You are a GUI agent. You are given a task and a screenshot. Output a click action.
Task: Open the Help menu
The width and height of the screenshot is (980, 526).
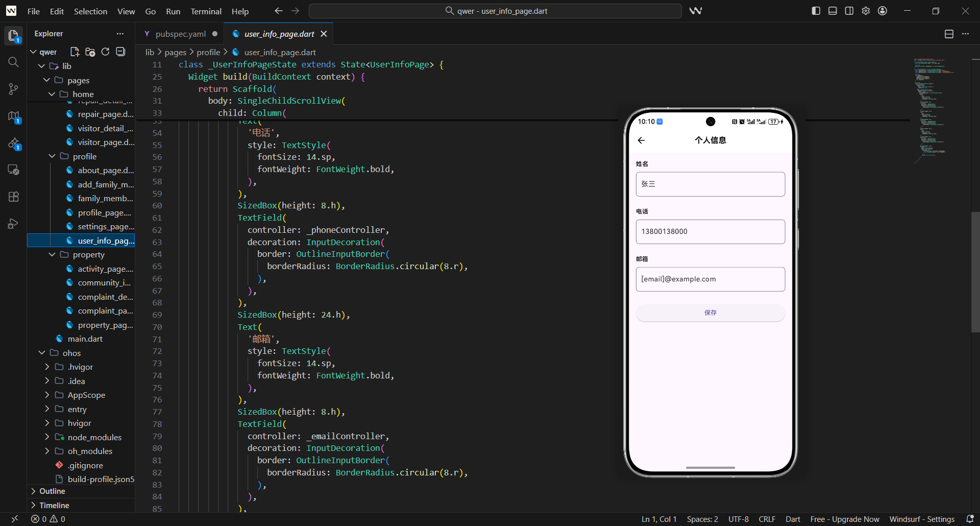[240, 11]
